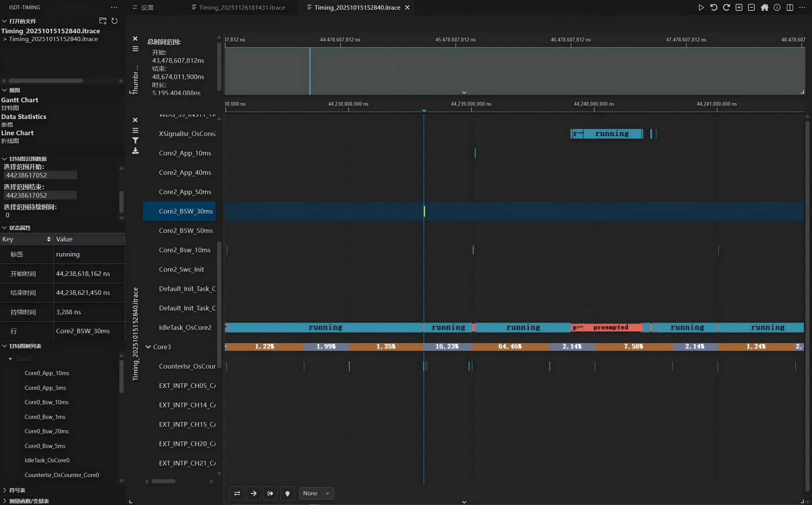Collapse the Core3 tree group
The image size is (812, 505).
click(x=148, y=346)
